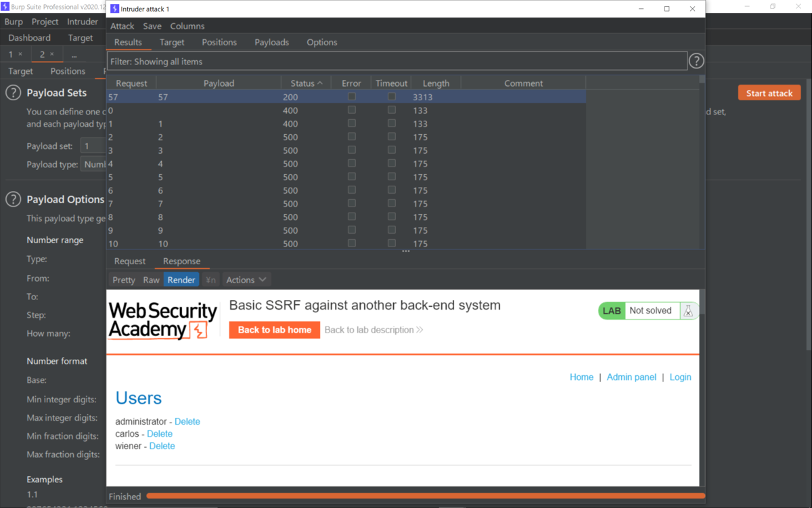Toggle Timeout checkbox for request 57

tap(392, 97)
